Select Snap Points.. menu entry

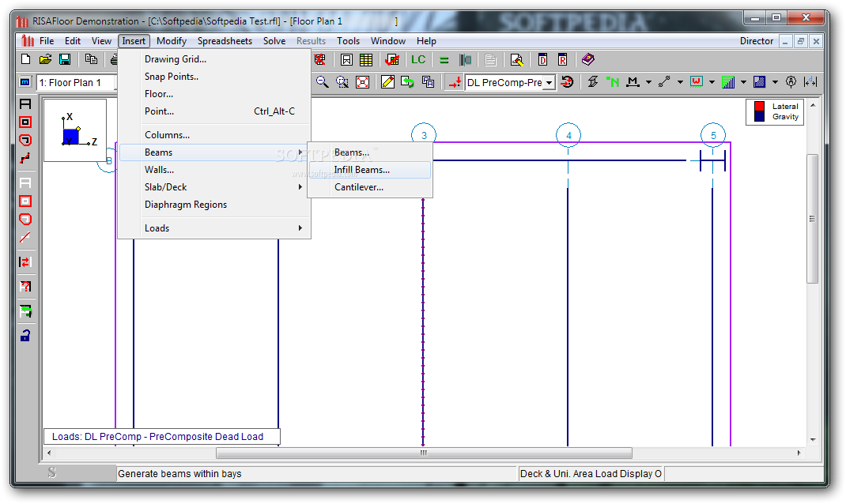click(x=213, y=77)
